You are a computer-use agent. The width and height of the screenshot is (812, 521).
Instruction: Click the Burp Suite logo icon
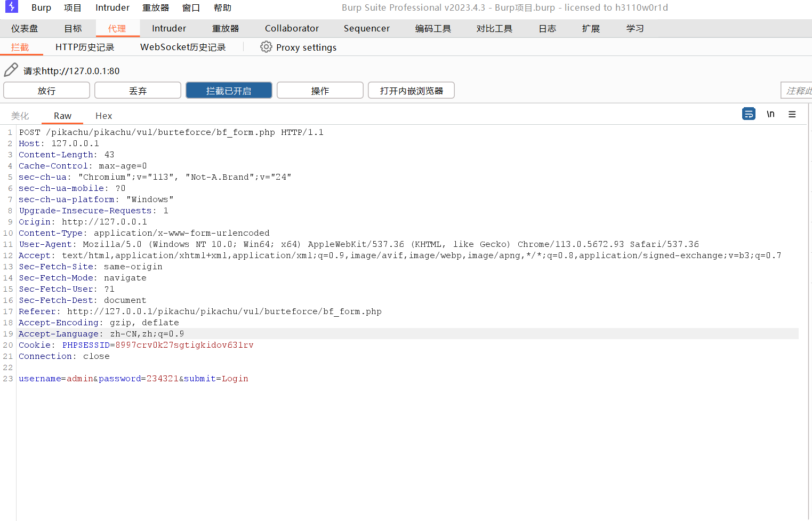click(x=12, y=7)
